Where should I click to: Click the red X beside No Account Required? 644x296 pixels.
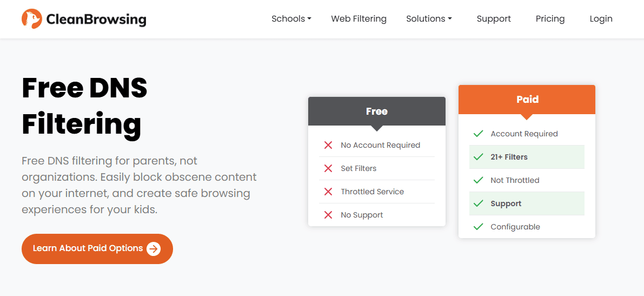coord(328,145)
